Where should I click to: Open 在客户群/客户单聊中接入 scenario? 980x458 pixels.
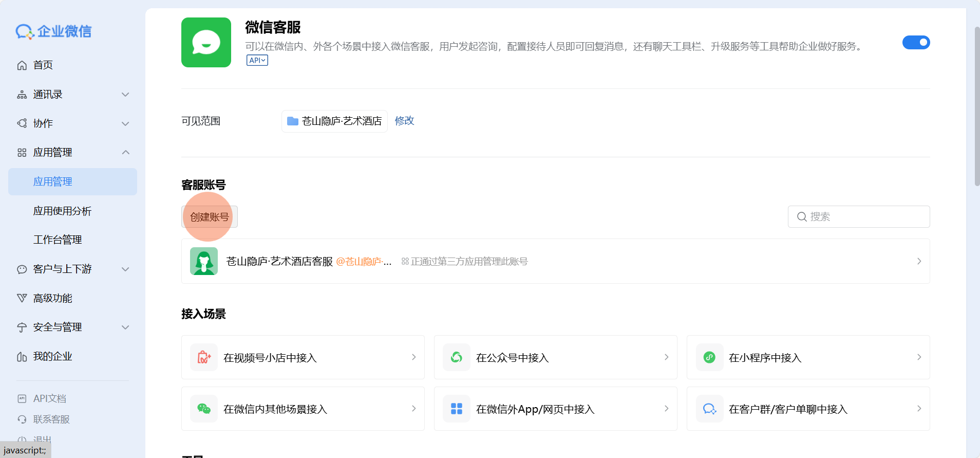[x=808, y=409]
